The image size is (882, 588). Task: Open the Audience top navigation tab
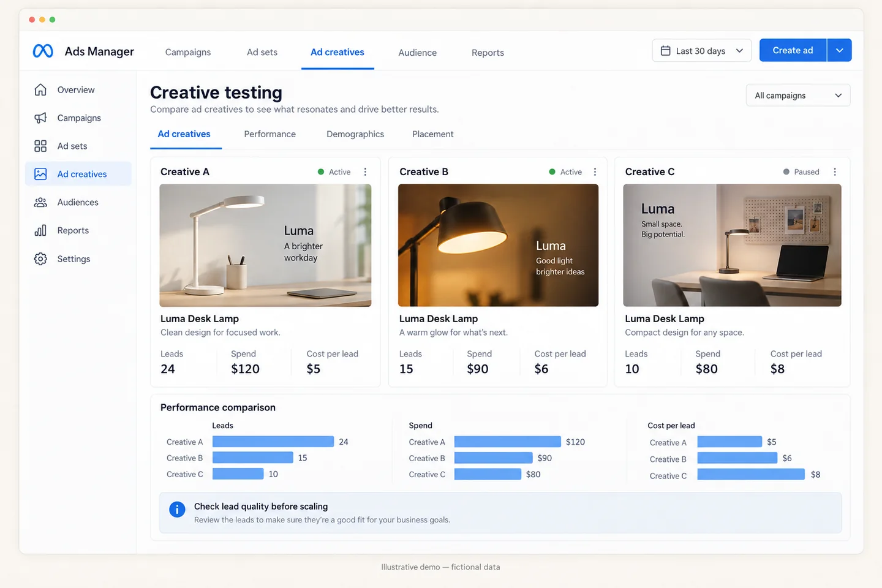point(418,53)
